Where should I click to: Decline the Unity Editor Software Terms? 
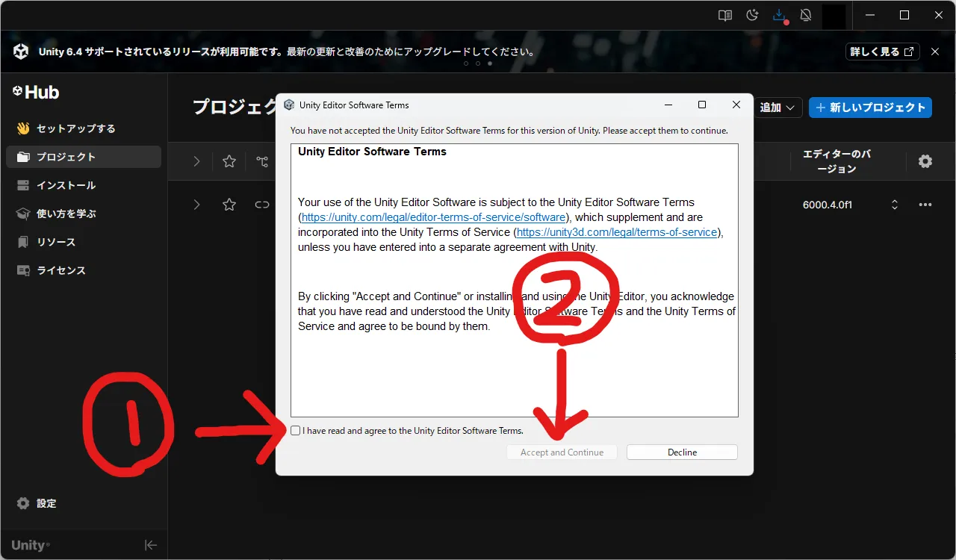[x=681, y=452]
